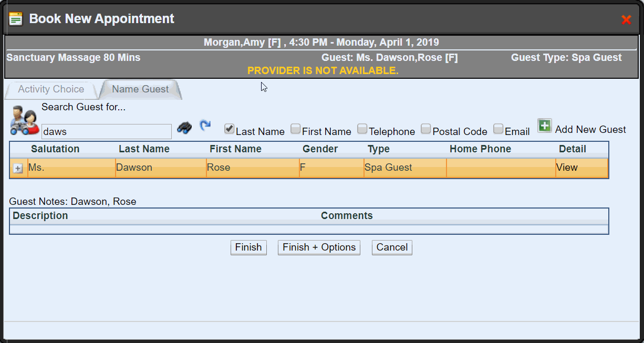
Task: Select the Name Guest tab
Action: pos(140,89)
